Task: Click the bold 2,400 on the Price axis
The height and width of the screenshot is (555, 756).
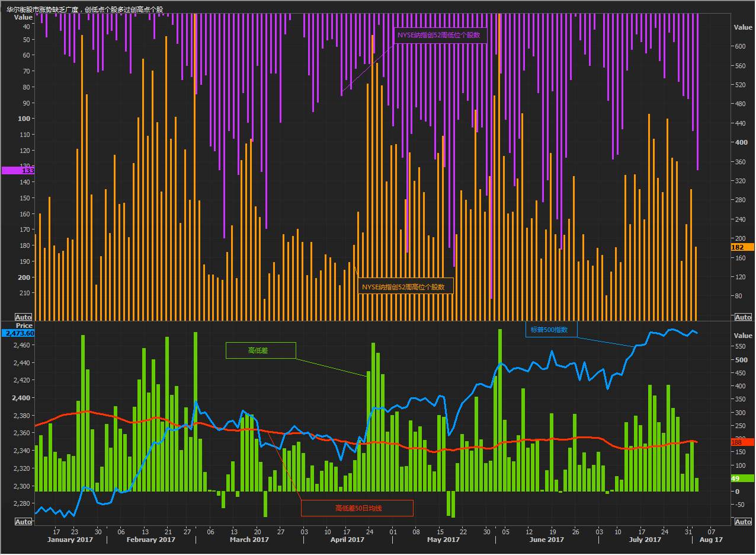Action: [x=21, y=398]
